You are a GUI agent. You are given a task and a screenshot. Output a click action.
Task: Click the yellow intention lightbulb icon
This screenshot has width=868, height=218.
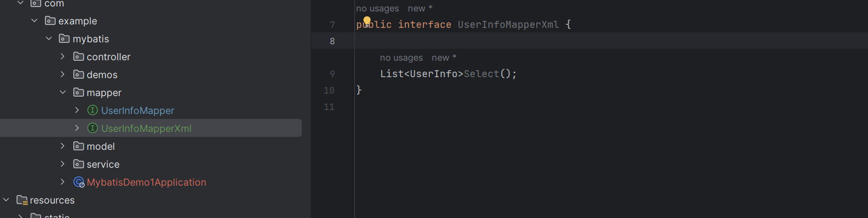pyautogui.click(x=367, y=21)
